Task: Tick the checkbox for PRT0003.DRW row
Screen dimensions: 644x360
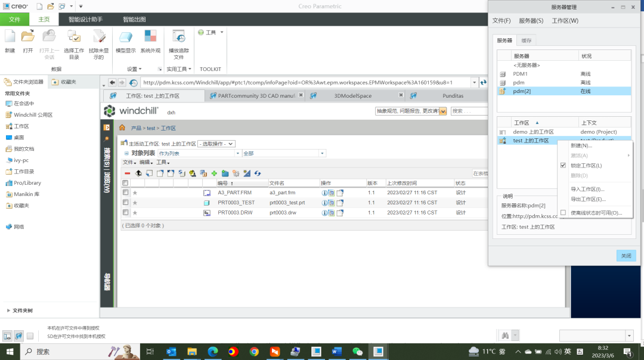Action: (125, 213)
